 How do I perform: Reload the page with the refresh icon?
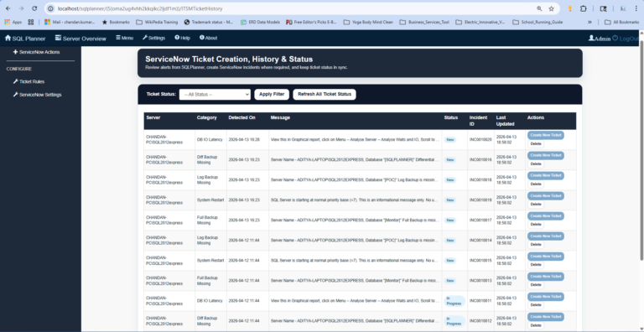[x=34, y=8]
